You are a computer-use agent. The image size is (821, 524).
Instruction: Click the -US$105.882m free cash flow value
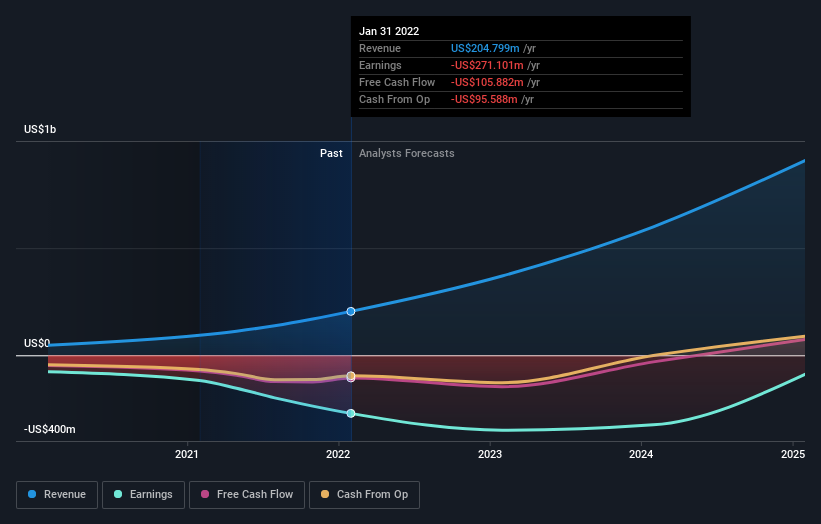click(487, 82)
